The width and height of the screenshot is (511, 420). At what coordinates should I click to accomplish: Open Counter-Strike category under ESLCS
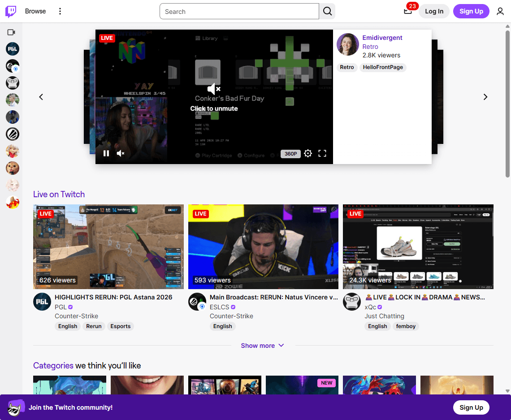point(231,316)
